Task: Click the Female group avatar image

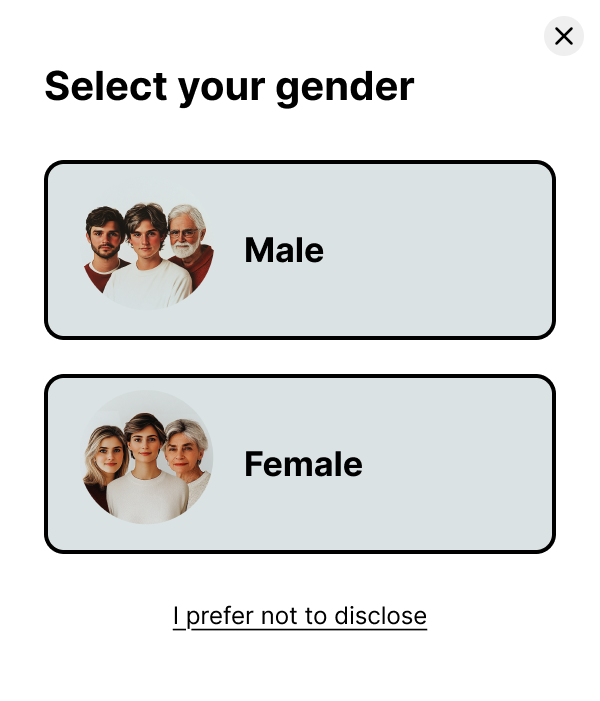Action: click(148, 456)
